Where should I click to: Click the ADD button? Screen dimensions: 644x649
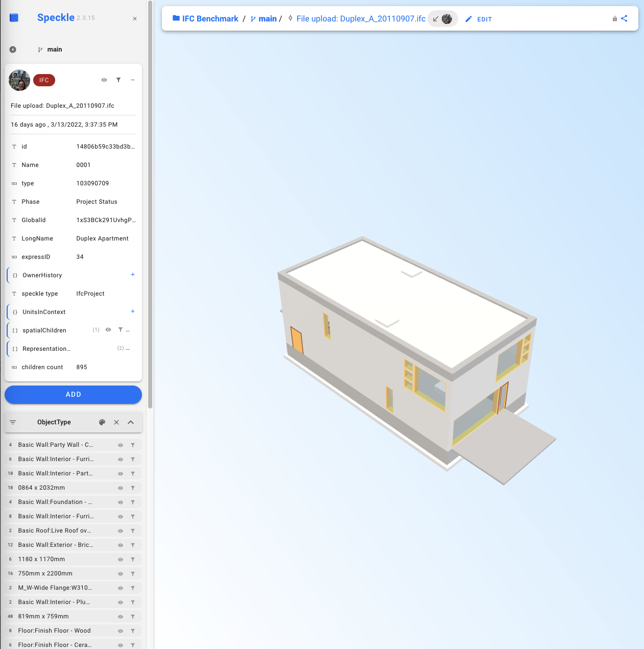73,394
